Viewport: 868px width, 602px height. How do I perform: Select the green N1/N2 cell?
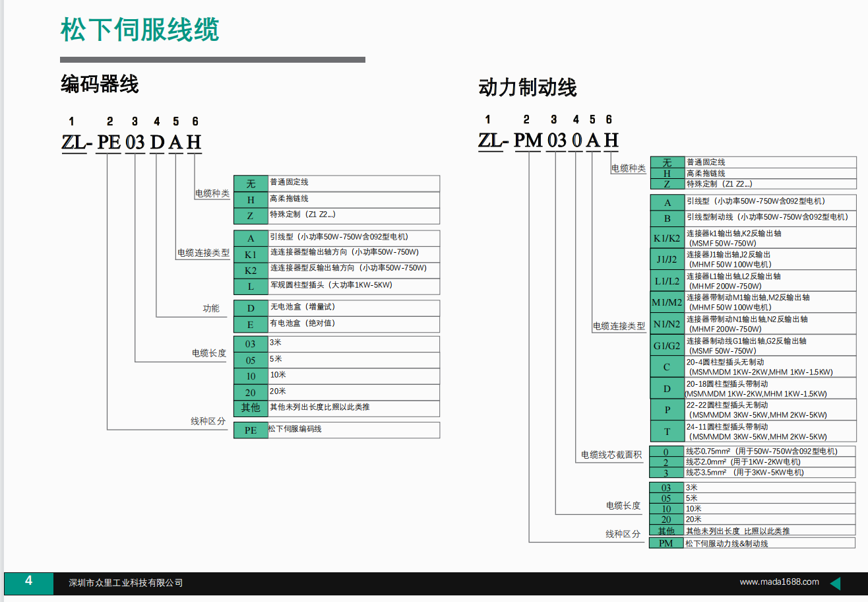pos(667,324)
